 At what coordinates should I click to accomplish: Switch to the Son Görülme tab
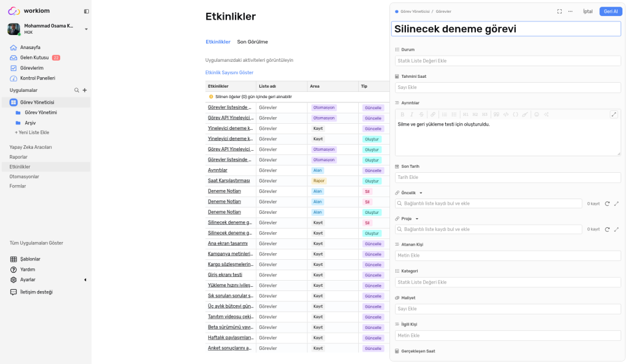point(252,42)
